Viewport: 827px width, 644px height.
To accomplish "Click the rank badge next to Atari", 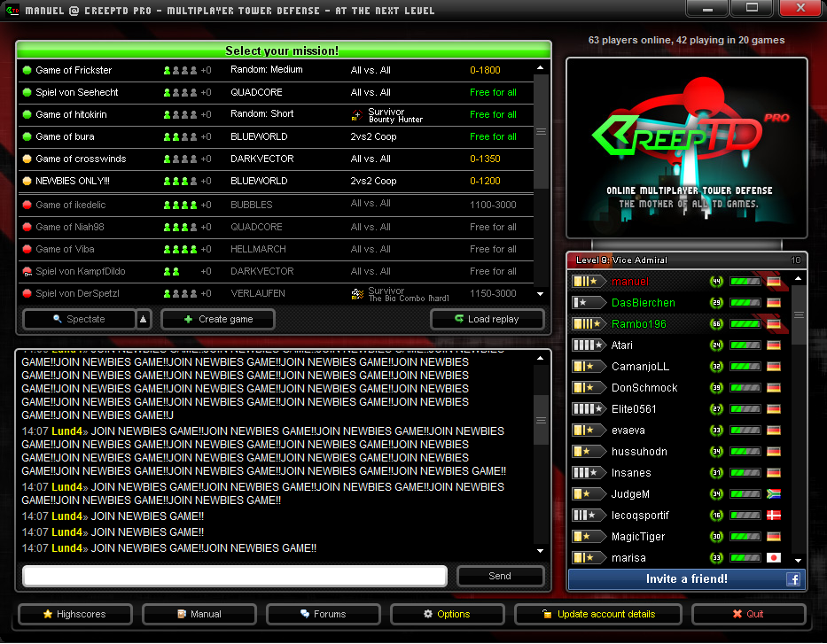I will pyautogui.click(x=588, y=345).
